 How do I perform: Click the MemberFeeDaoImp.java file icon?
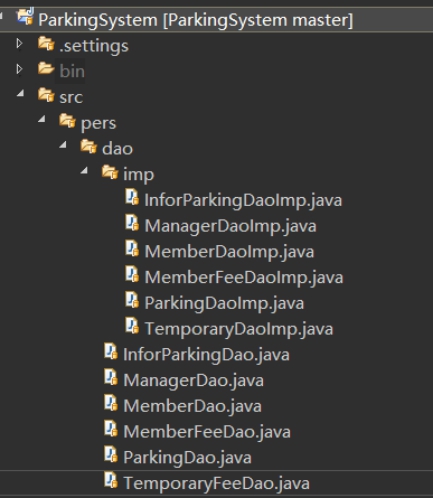pos(132,274)
